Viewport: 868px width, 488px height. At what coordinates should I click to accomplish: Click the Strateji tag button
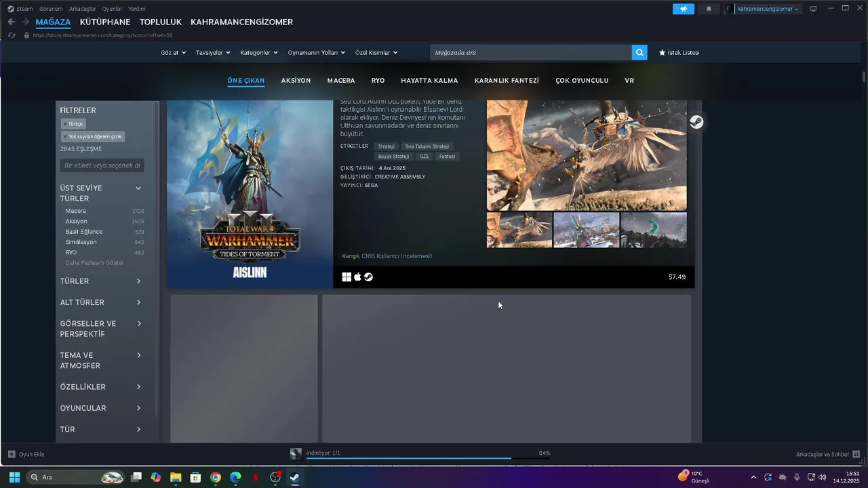[x=386, y=146]
